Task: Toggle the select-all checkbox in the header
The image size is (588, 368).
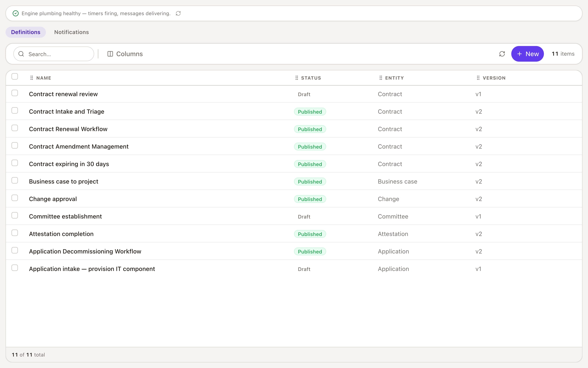Action: [15, 76]
